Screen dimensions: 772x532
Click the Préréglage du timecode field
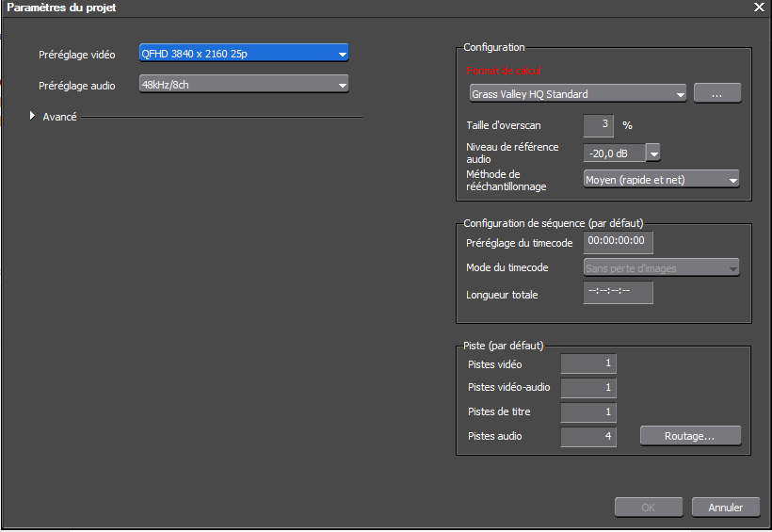618,242
